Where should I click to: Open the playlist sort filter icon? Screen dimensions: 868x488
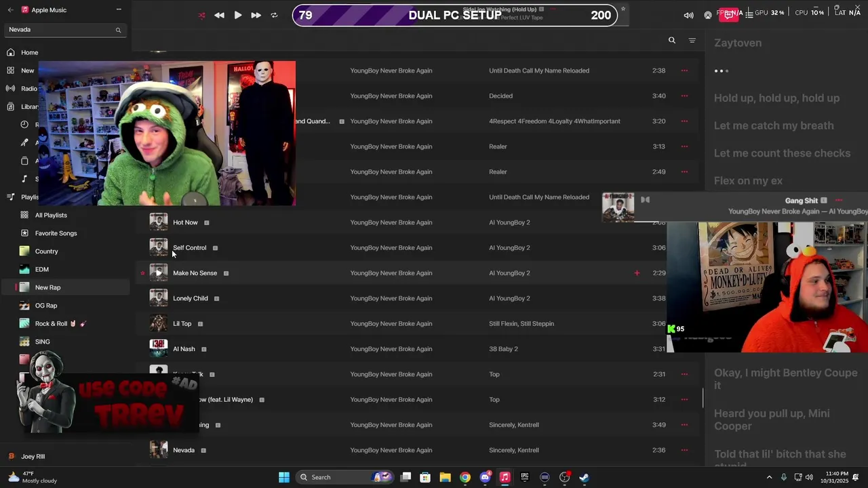(x=692, y=41)
